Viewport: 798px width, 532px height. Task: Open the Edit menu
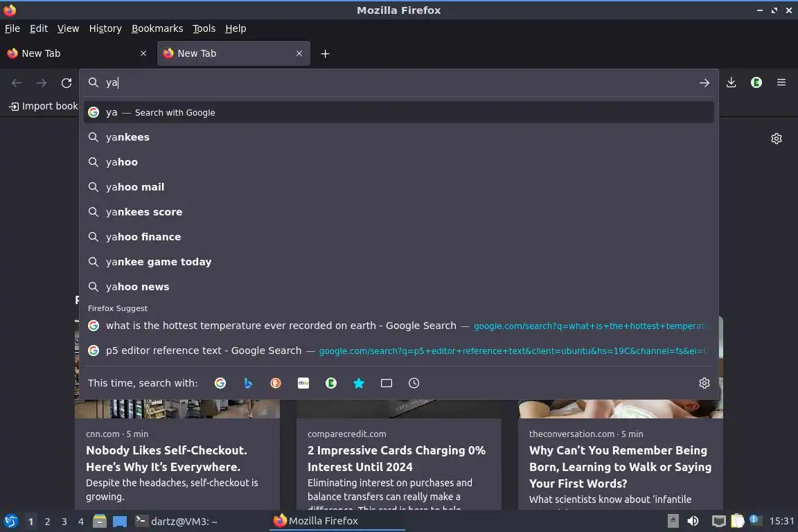pos(39,28)
